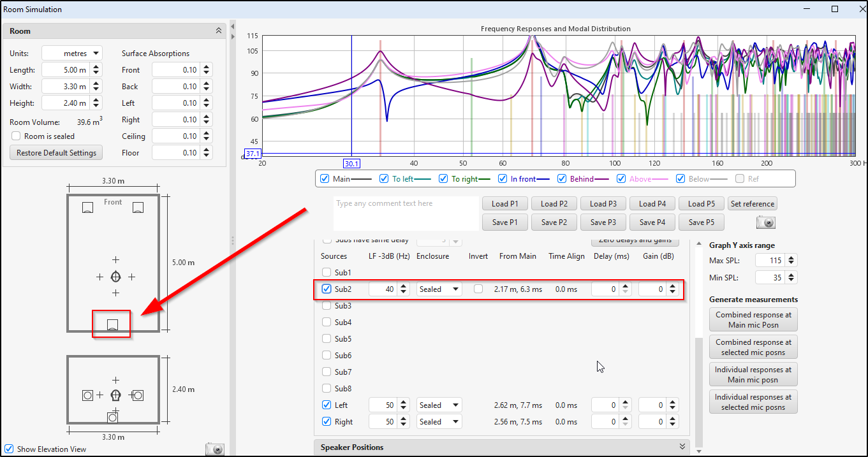This screenshot has width=868, height=457.
Task: Click the Load P3 button
Action: point(603,204)
